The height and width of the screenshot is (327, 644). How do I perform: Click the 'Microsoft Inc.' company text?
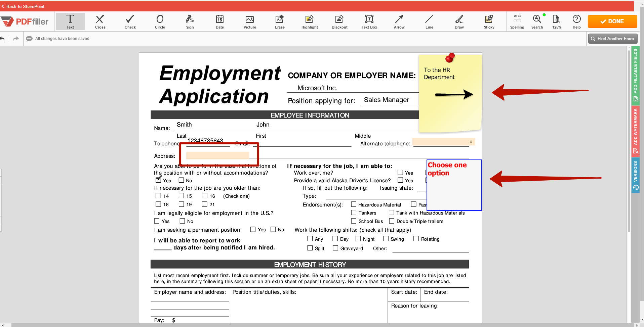click(x=317, y=88)
